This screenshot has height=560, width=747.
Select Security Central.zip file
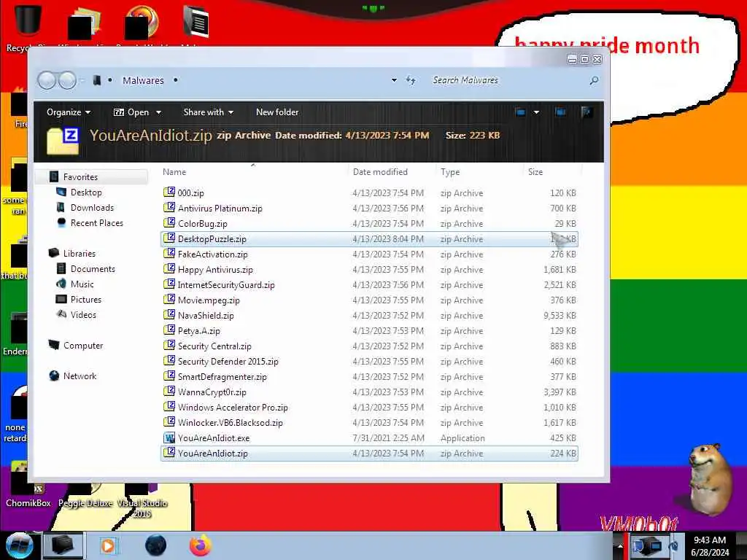coord(369,346)
